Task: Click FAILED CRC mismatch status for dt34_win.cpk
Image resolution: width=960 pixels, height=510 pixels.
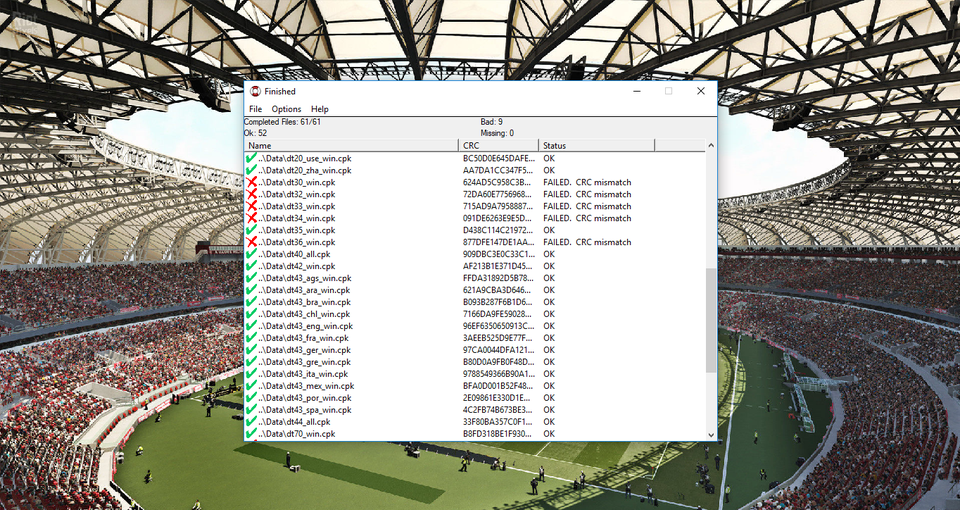Action: (587, 218)
